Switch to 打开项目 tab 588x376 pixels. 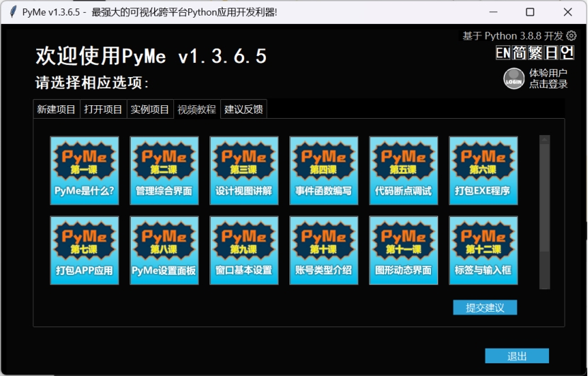pos(103,110)
